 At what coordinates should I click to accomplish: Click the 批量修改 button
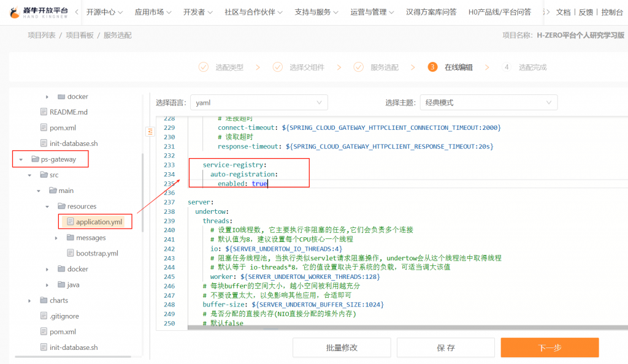point(342,347)
